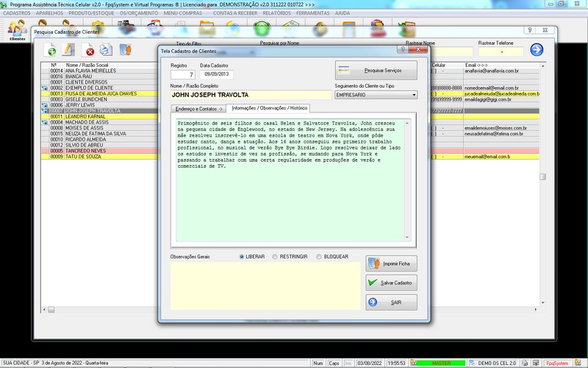Click the printer icon in status bar

(525, 363)
